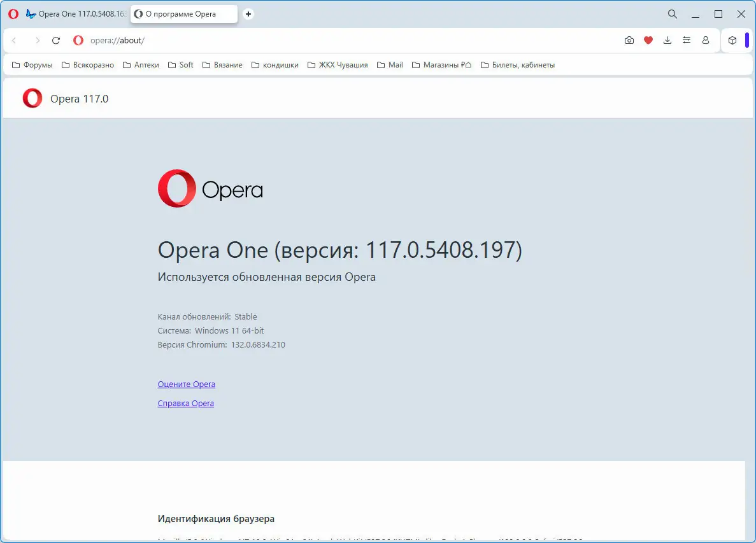Click the sidebar box icon near the window edge

(x=732, y=40)
